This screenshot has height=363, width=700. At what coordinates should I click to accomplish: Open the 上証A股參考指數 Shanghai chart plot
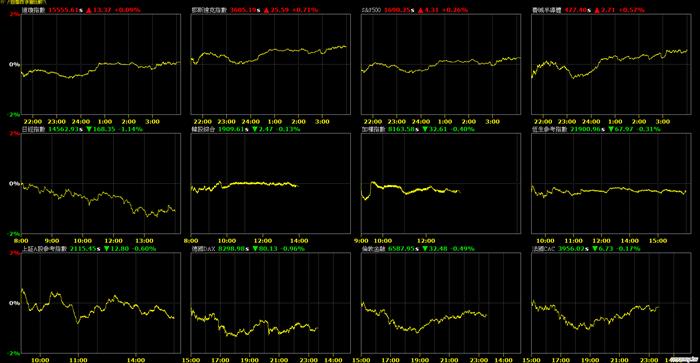pyautogui.click(x=101, y=303)
